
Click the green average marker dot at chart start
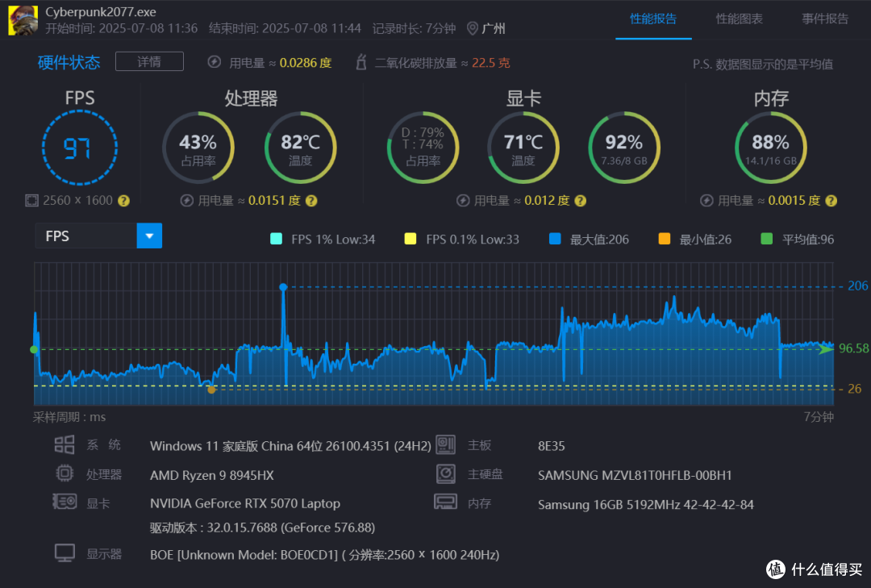34,349
